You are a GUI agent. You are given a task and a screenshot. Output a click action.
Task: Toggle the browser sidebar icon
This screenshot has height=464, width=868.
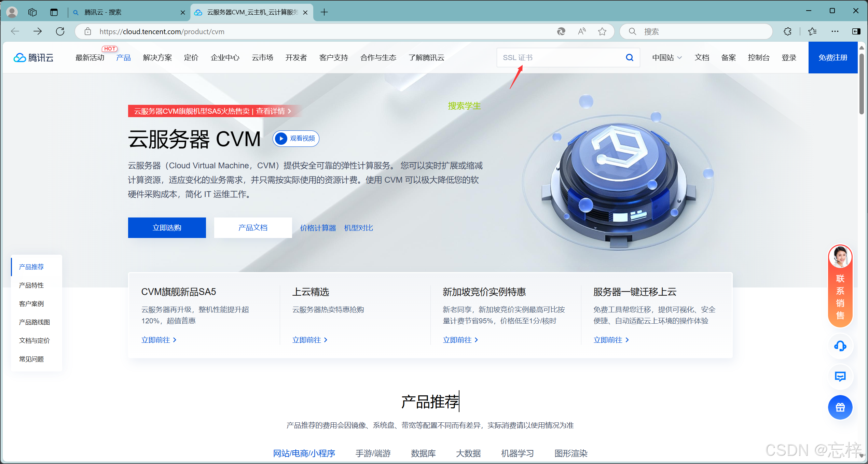pyautogui.click(x=856, y=31)
